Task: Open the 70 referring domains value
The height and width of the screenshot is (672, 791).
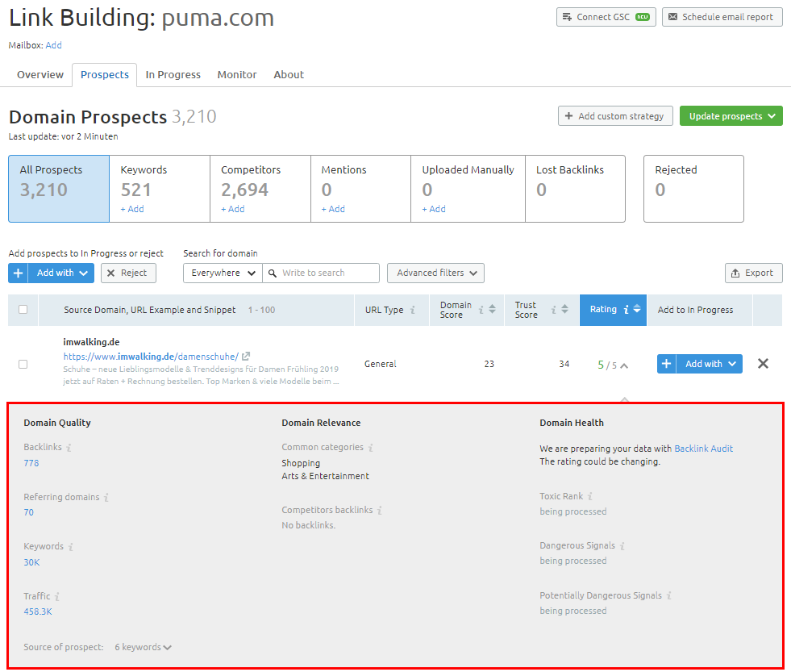Action: tap(29, 512)
